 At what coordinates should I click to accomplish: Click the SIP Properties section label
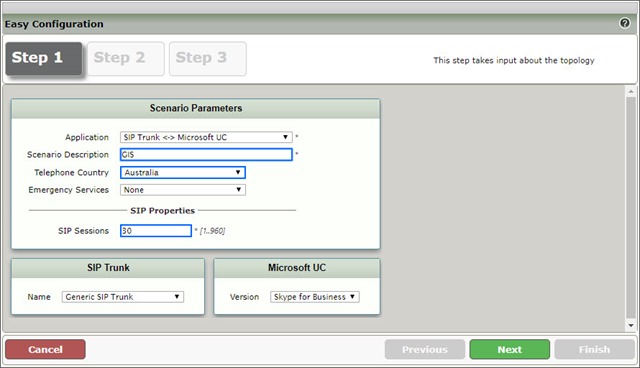pyautogui.click(x=162, y=211)
